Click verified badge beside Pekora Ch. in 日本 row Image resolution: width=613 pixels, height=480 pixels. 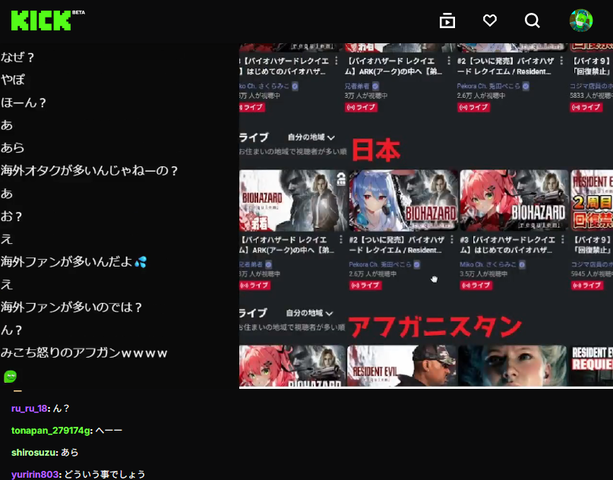point(417,265)
